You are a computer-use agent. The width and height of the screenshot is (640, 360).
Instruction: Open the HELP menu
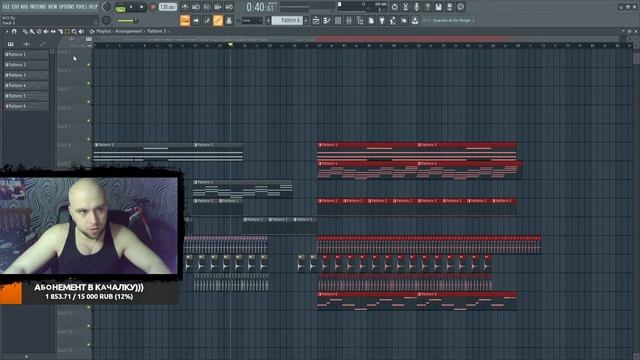(x=93, y=7)
